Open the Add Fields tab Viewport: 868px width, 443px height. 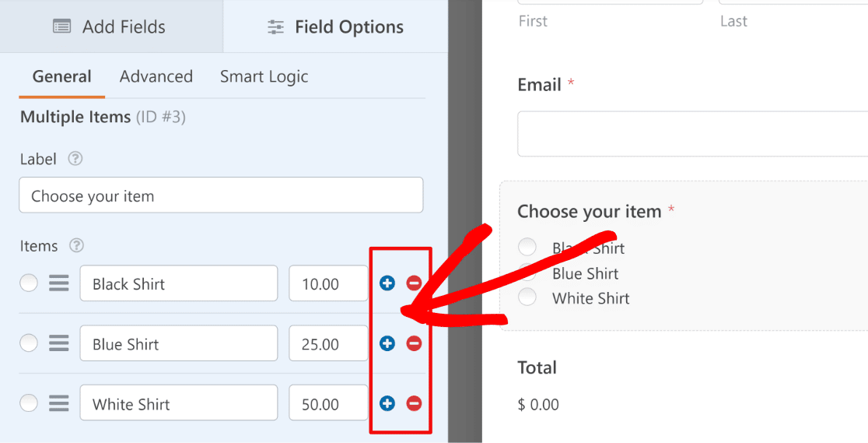(x=110, y=26)
